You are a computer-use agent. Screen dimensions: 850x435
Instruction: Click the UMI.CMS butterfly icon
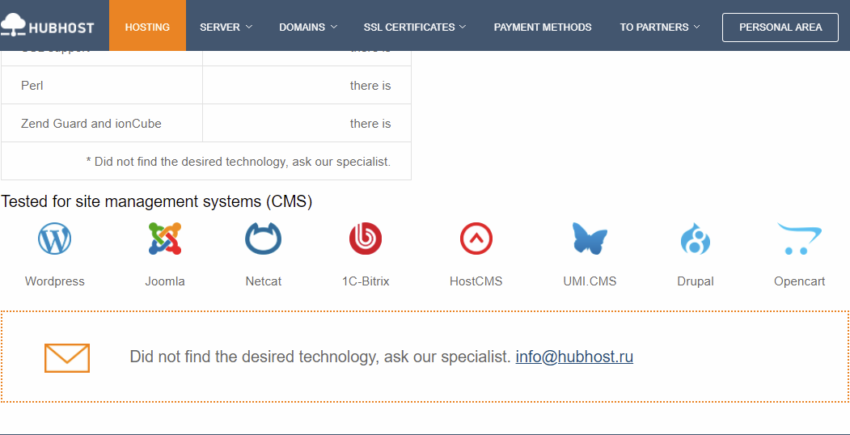pos(590,239)
